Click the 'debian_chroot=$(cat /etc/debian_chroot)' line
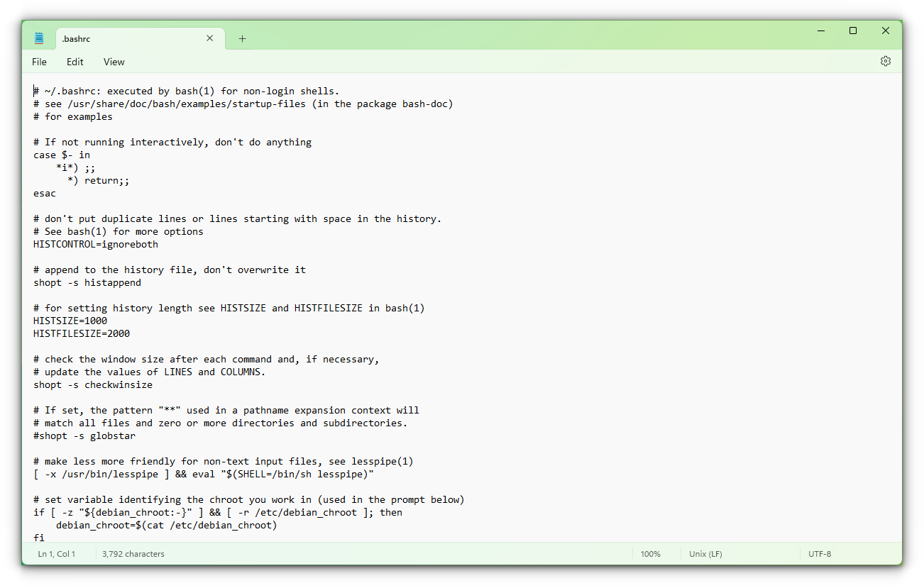 [x=167, y=525]
